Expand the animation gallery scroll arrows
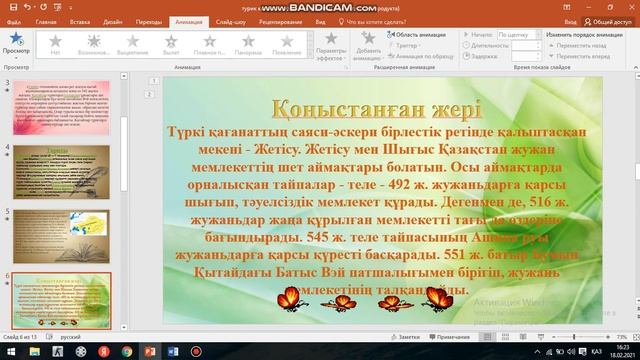The image size is (640, 360). tap(310, 54)
